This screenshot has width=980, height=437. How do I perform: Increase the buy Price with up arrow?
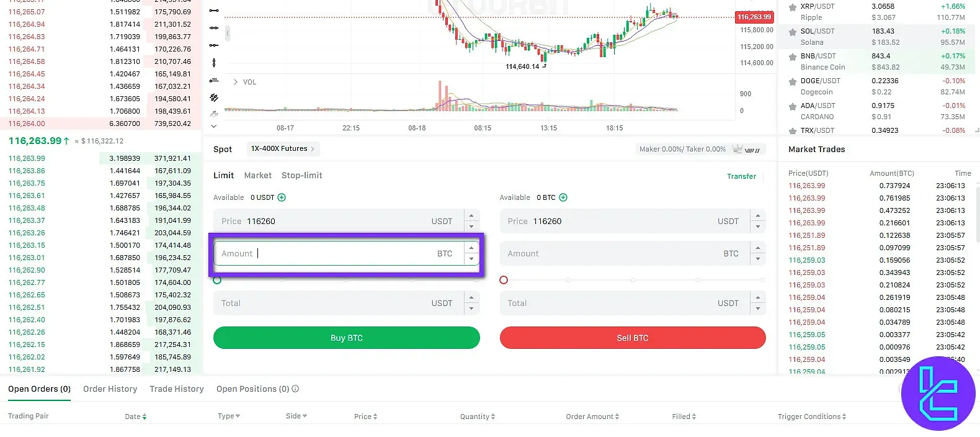471,216
